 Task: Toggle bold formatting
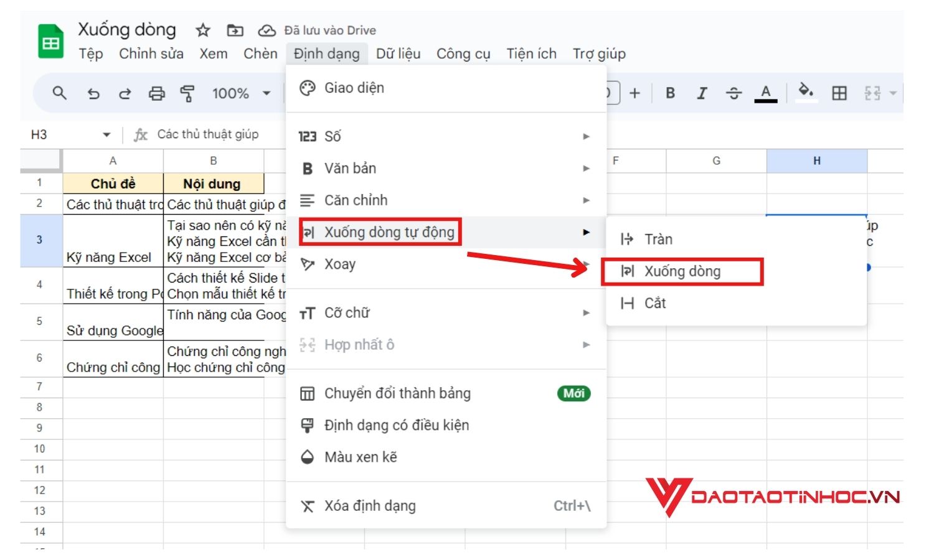tap(670, 93)
